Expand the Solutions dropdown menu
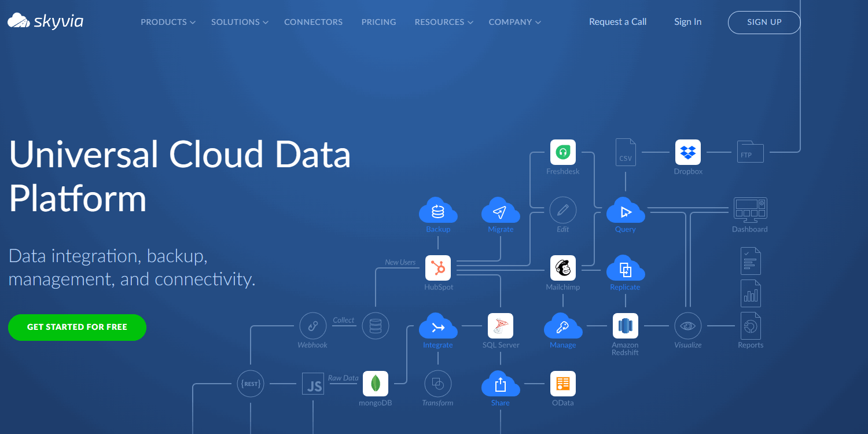The width and height of the screenshot is (868, 434). click(240, 22)
